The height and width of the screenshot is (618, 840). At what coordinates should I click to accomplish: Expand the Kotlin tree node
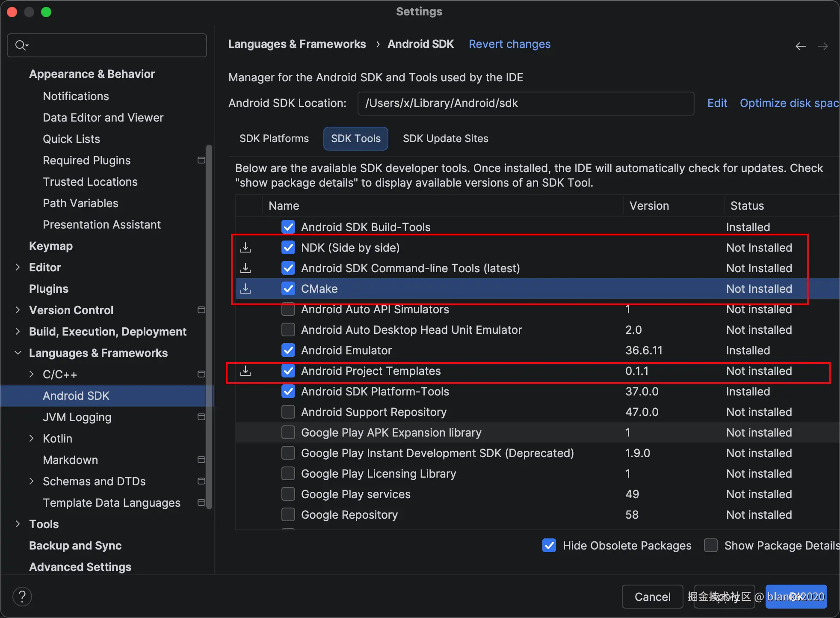click(x=31, y=438)
